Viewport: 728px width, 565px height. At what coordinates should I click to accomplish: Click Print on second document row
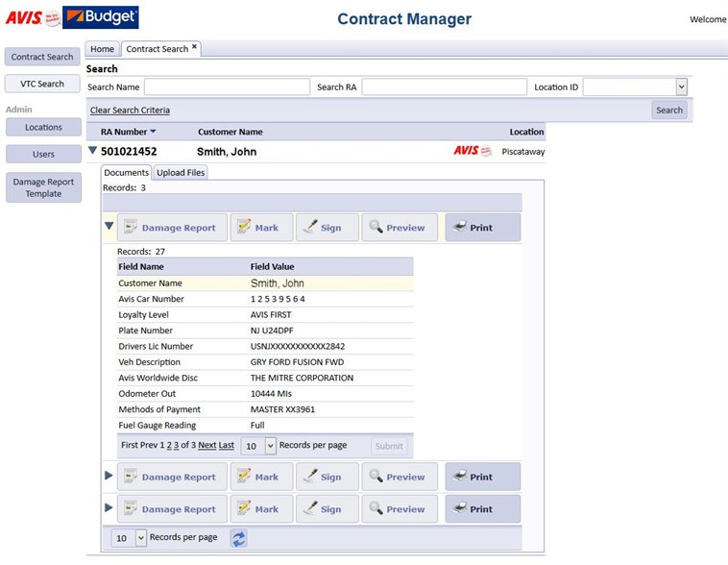coord(483,477)
